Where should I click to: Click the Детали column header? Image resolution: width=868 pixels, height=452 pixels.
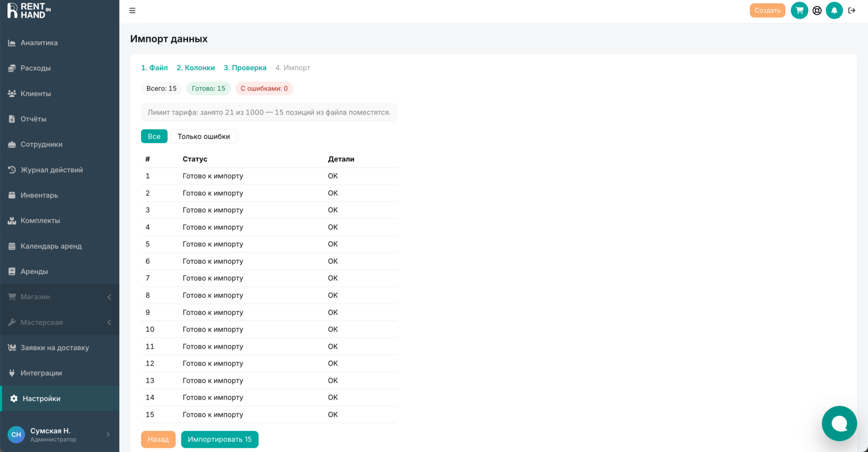click(341, 159)
